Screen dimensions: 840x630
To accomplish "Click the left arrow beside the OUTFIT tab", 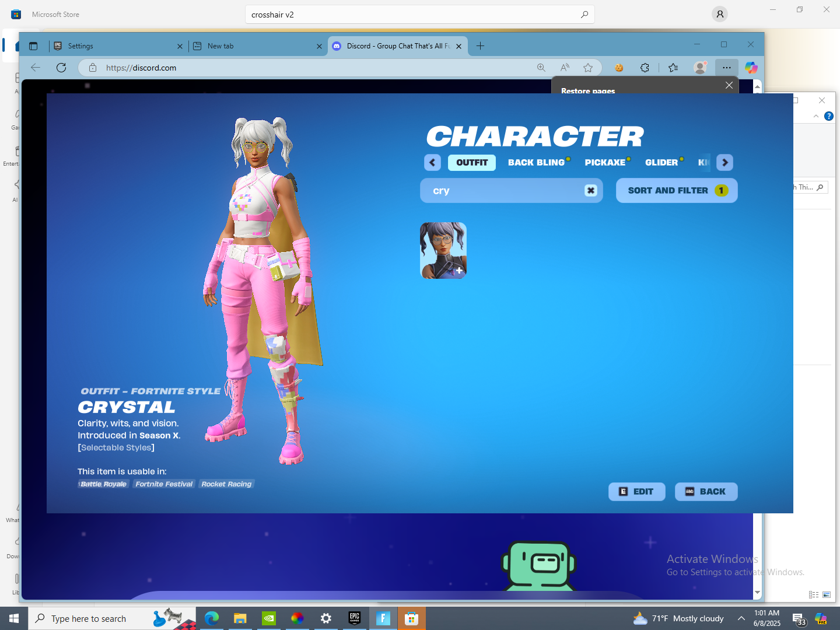I will pyautogui.click(x=432, y=163).
